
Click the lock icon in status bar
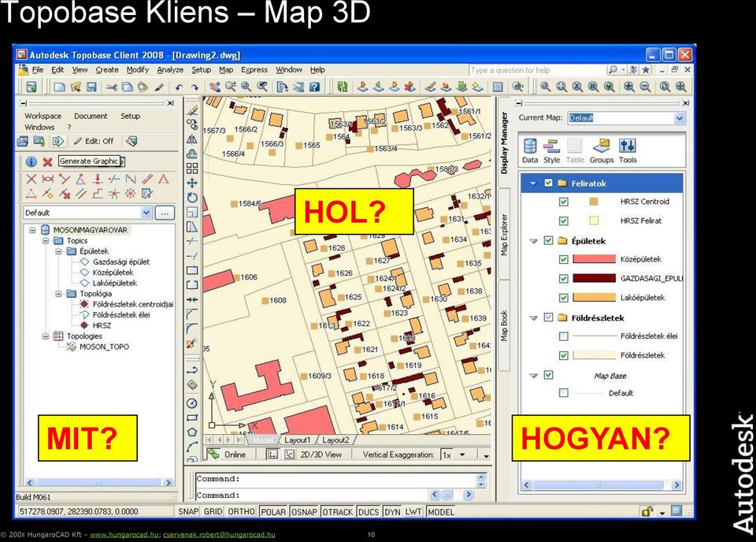click(x=647, y=511)
